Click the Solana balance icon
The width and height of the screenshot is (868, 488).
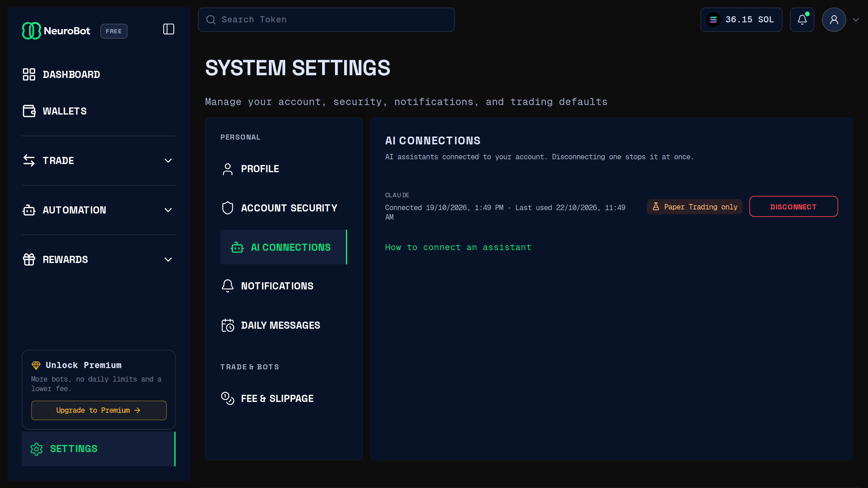pos(713,20)
